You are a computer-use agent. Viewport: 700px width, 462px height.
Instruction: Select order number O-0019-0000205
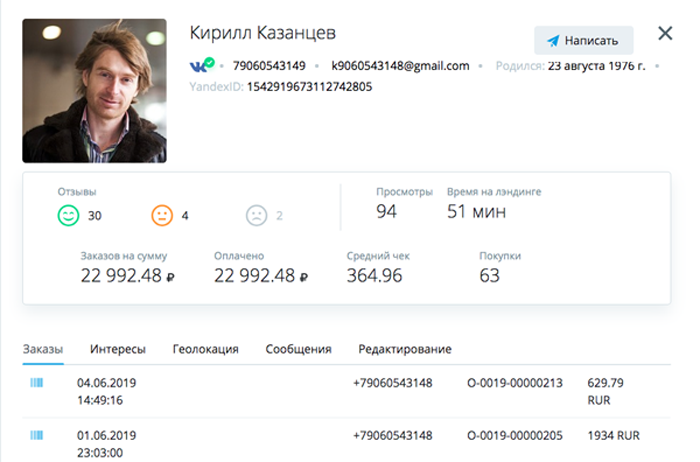tap(515, 436)
